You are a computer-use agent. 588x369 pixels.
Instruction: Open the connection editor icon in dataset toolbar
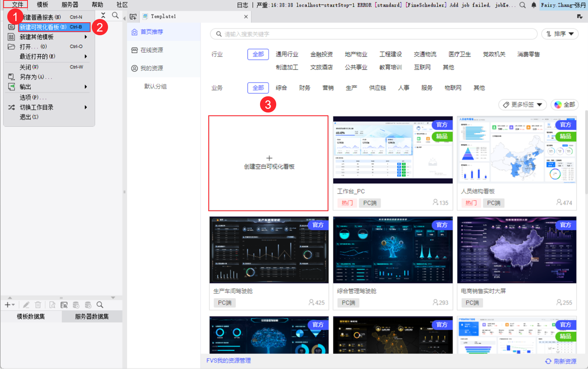click(64, 305)
